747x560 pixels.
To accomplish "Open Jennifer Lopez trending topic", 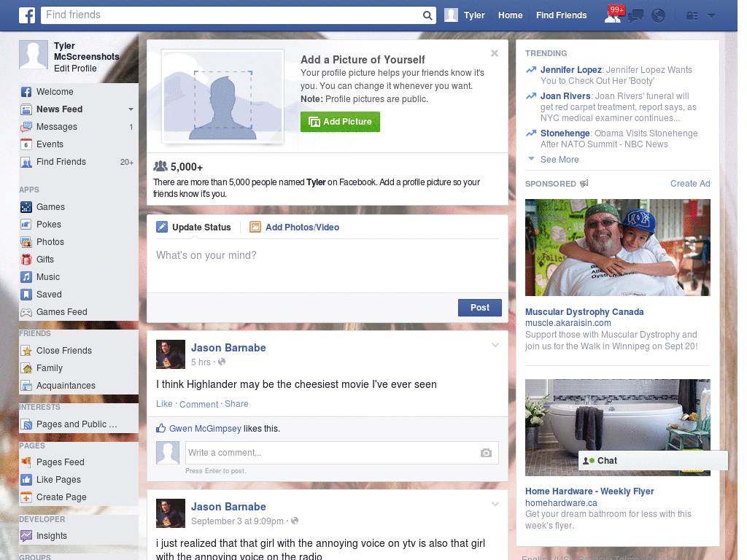I will pyautogui.click(x=570, y=70).
